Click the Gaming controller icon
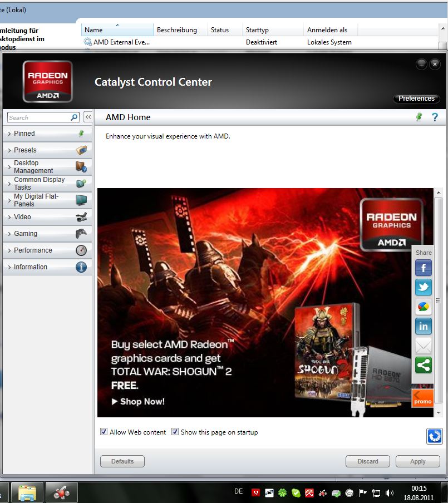The width and height of the screenshot is (448, 503). 81,234
